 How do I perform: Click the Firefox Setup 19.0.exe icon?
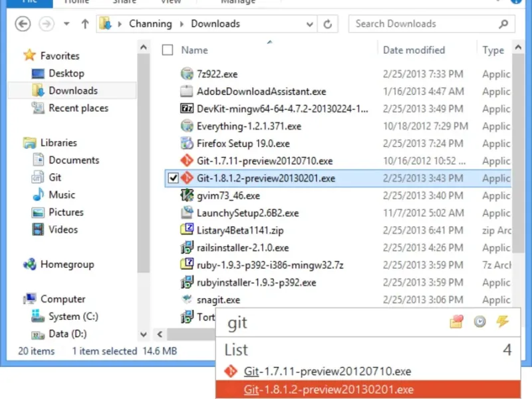pos(187,143)
